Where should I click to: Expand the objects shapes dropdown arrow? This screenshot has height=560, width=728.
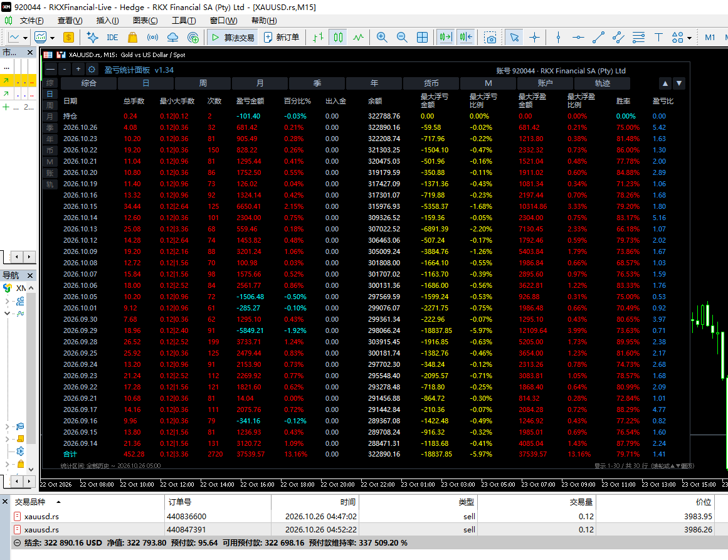point(690,38)
